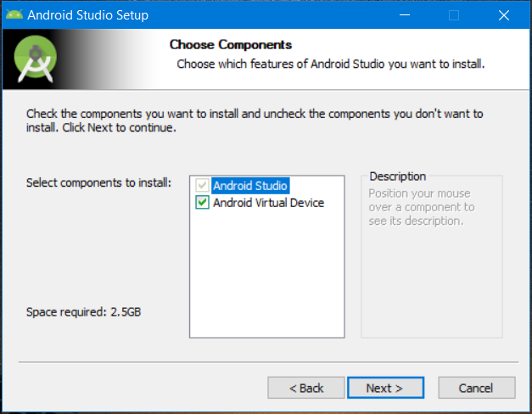This screenshot has width=532, height=414.
Task: Go to the previous step with < Back
Action: [305, 388]
